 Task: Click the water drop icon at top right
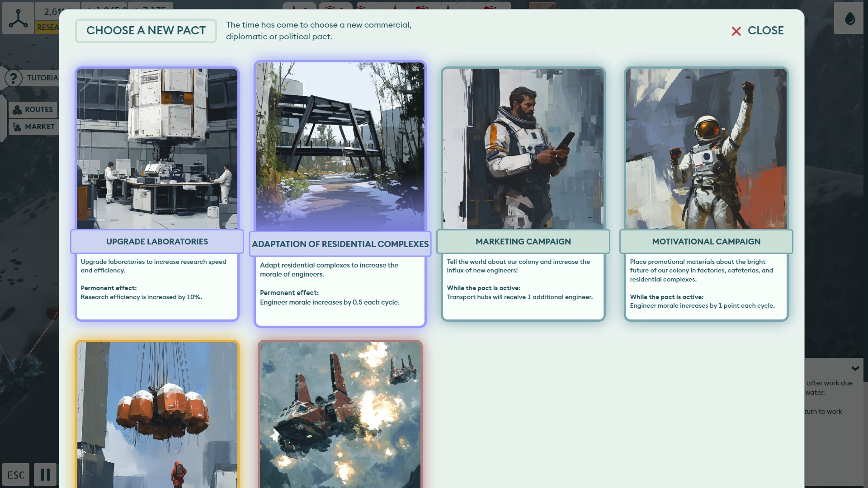(x=849, y=18)
